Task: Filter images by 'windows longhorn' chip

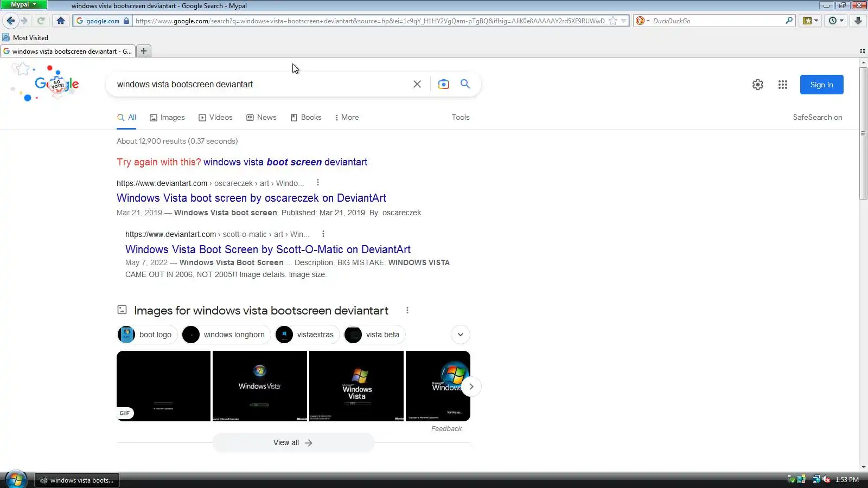Action: (226, 335)
